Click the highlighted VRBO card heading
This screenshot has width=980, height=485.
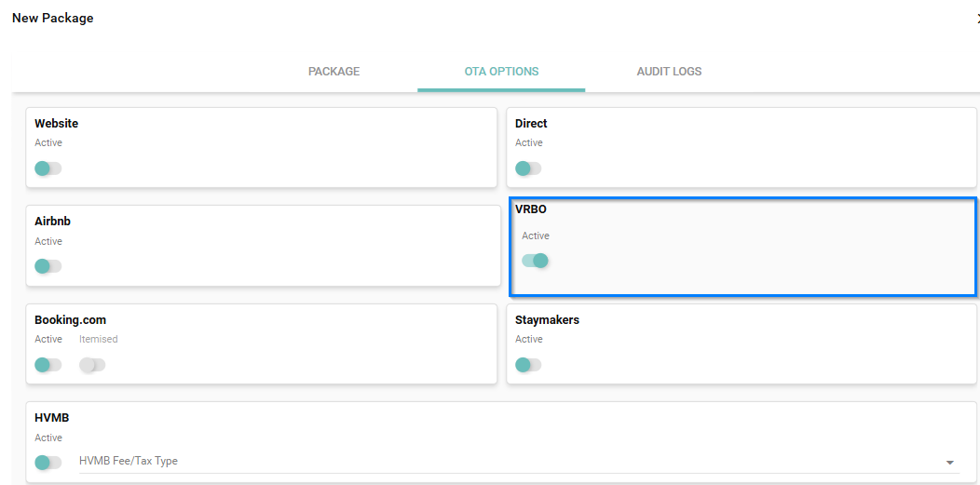[x=531, y=210]
